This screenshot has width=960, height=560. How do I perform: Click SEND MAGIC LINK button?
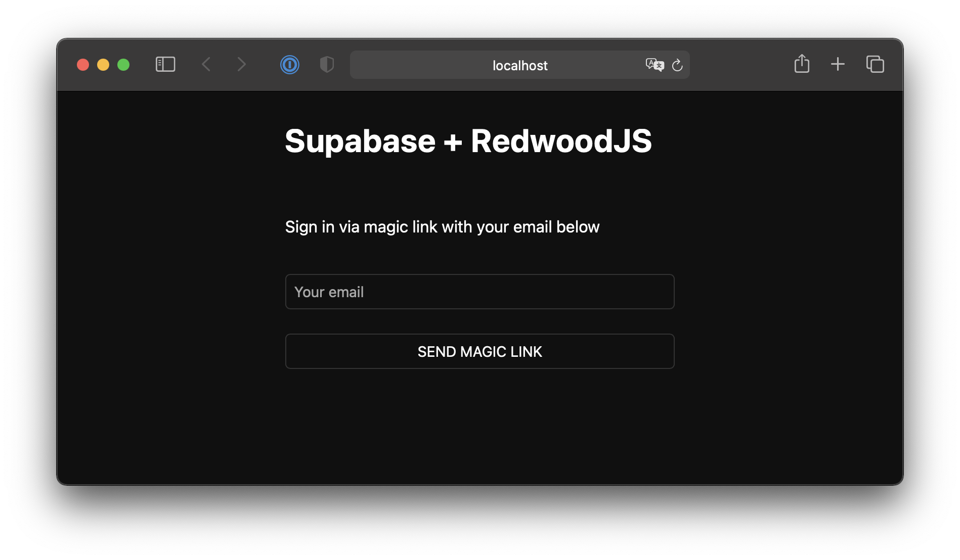point(479,351)
